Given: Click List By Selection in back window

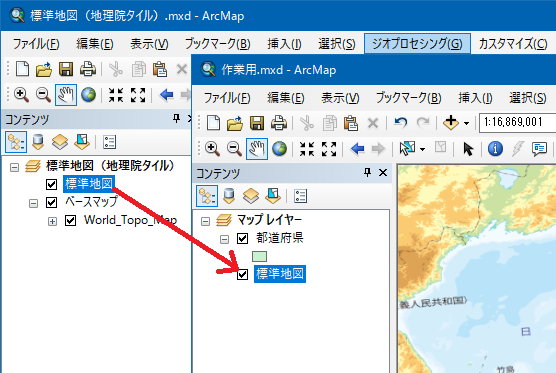Looking at the screenshot, I should [x=82, y=142].
